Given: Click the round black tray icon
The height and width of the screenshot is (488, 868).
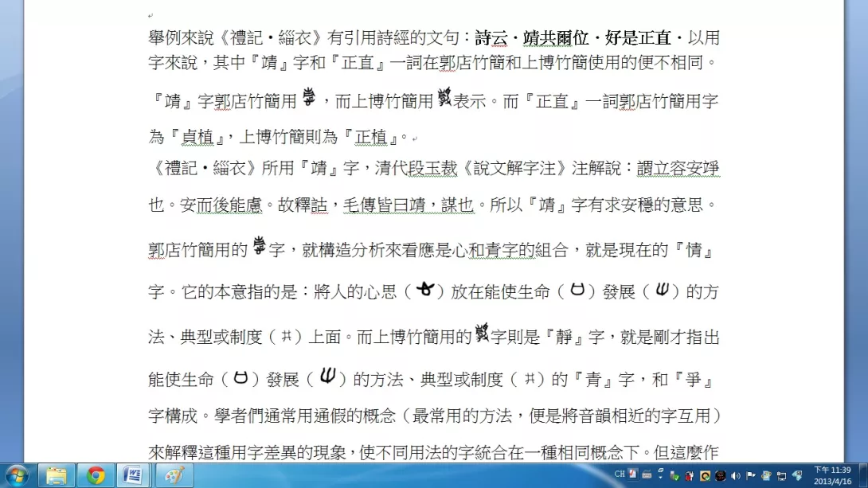Looking at the screenshot, I should click(x=720, y=476).
